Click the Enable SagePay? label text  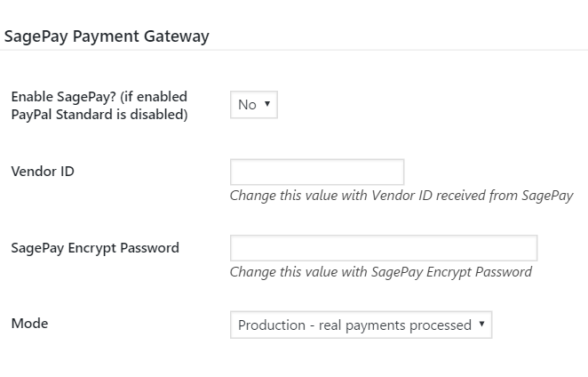99,96
